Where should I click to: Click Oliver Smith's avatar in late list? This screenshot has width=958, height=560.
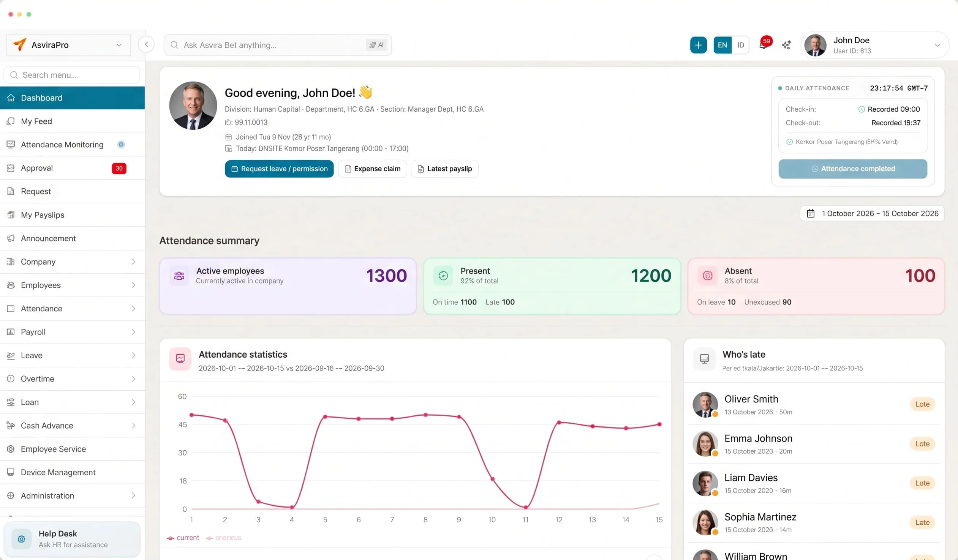click(x=705, y=405)
